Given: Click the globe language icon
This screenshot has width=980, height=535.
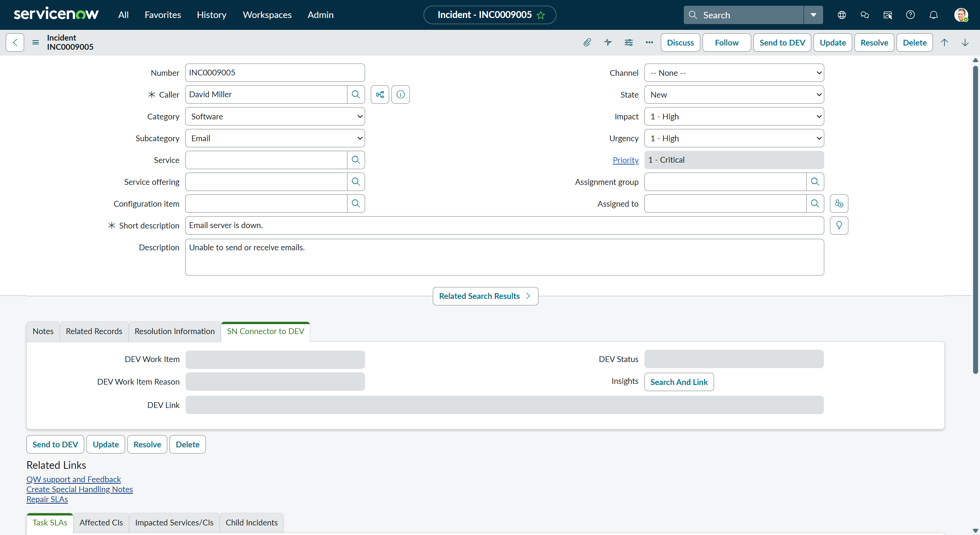Looking at the screenshot, I should [x=842, y=15].
